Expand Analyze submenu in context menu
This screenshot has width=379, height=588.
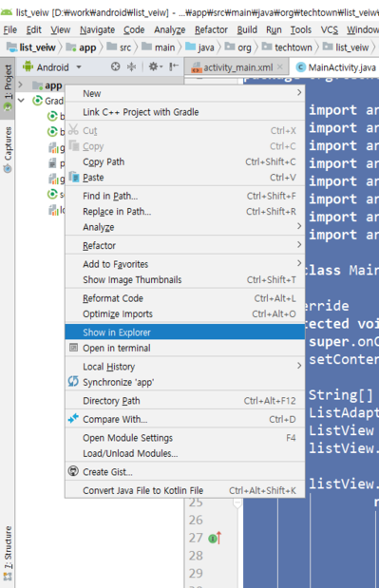184,227
